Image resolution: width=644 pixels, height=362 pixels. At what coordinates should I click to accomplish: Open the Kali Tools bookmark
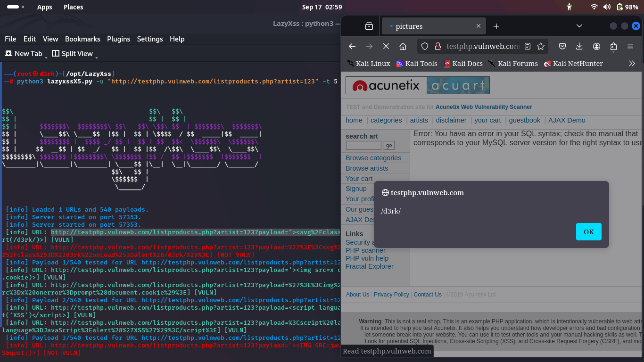tap(417, 63)
